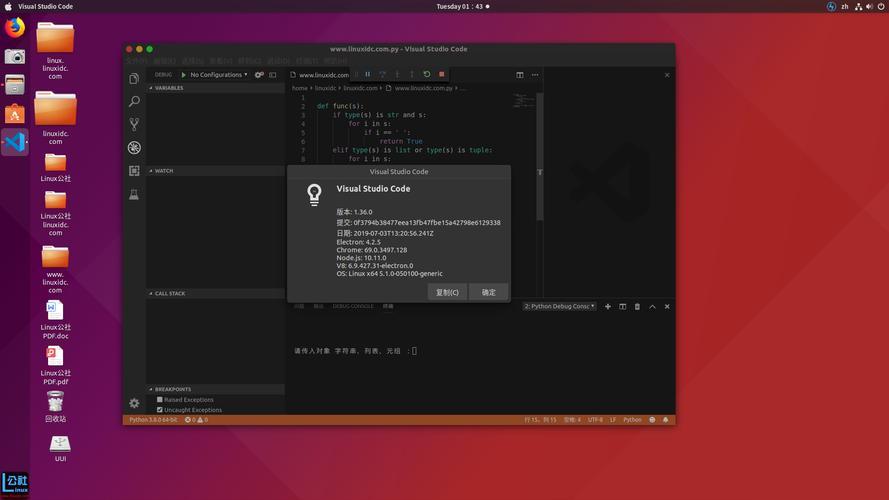889x500 pixels.
Task: Split the editor to the right
Action: 519,75
